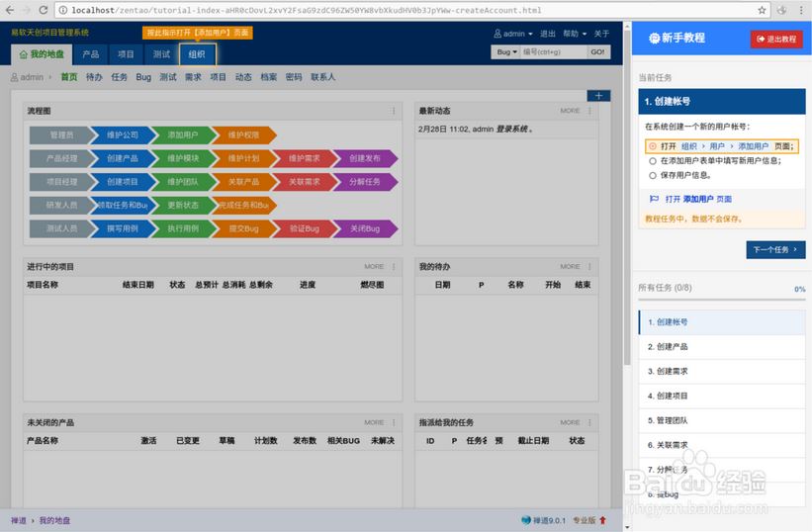This screenshot has width=812, height=532.
Task: Open 需求 in the sub navigation
Action: click(x=193, y=77)
